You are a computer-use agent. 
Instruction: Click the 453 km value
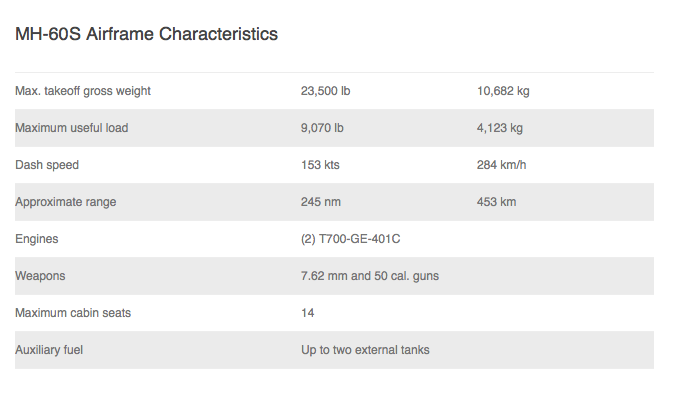coord(496,202)
